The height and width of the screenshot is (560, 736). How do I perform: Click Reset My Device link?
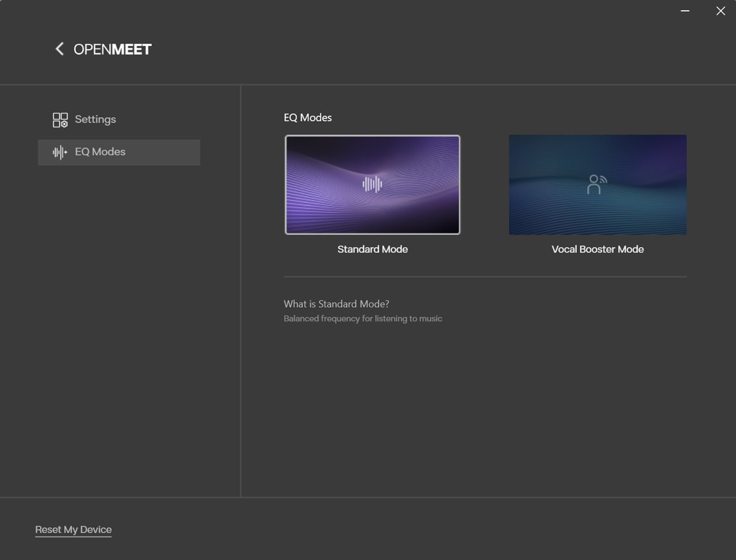[73, 530]
